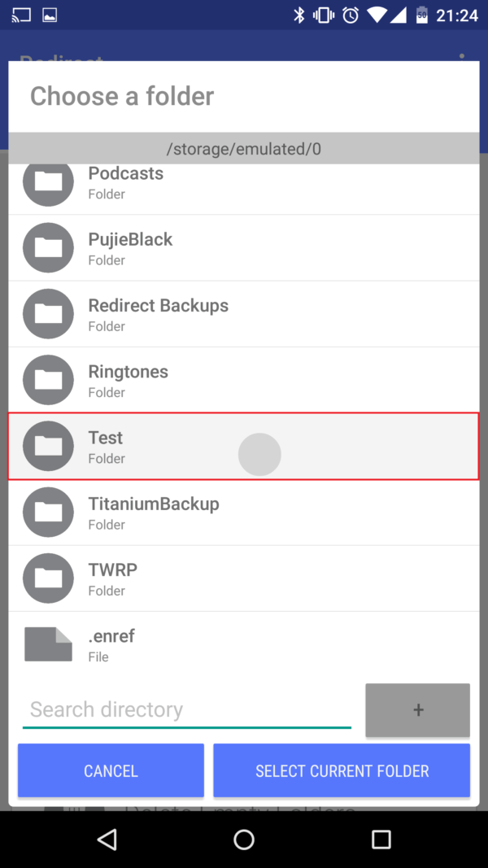This screenshot has height=868, width=488.
Task: Tap the Android home button
Action: coord(244,840)
